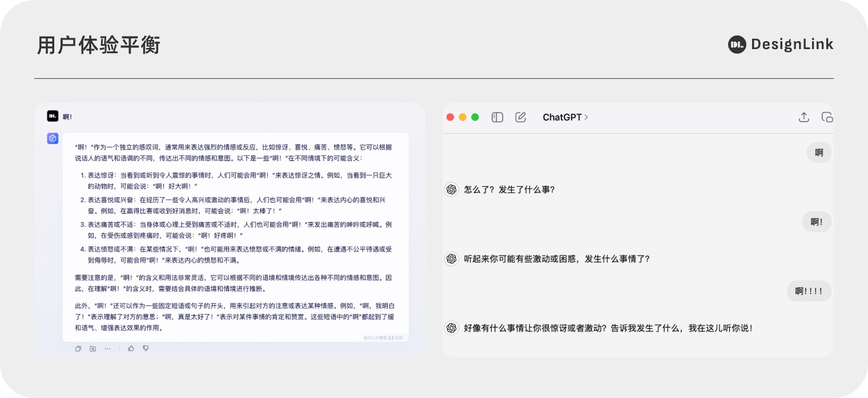Open more options via ellipsis under the response
Viewport: 868px width, 398px height.
pos(107,349)
